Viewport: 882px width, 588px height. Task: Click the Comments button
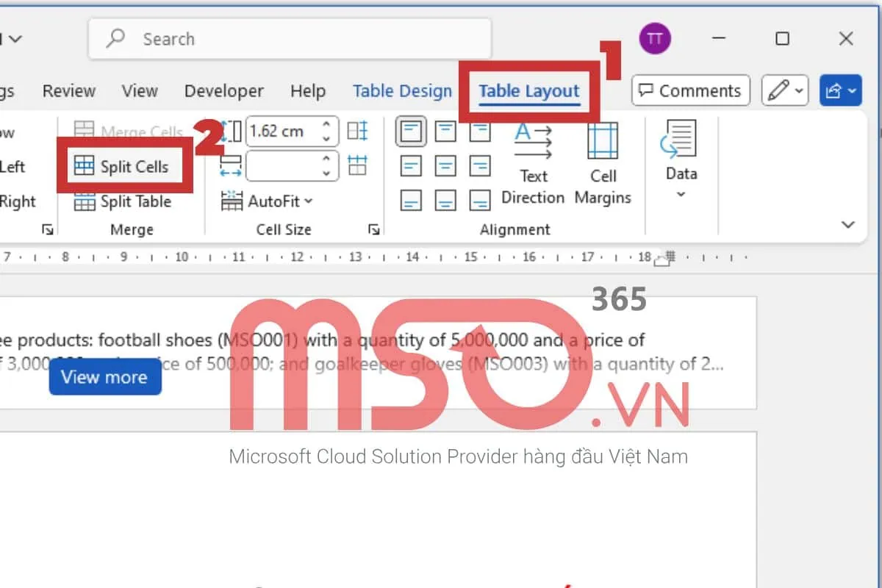[x=691, y=91]
